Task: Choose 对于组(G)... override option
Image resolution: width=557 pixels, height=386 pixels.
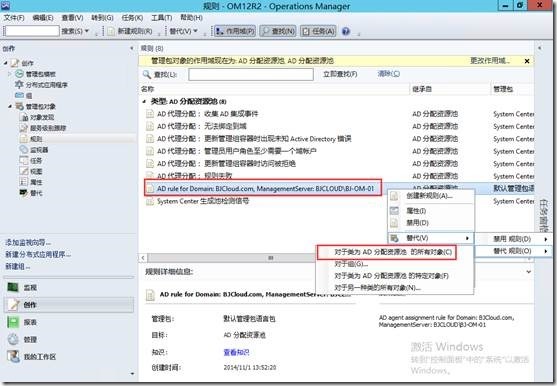Action: coord(351,264)
